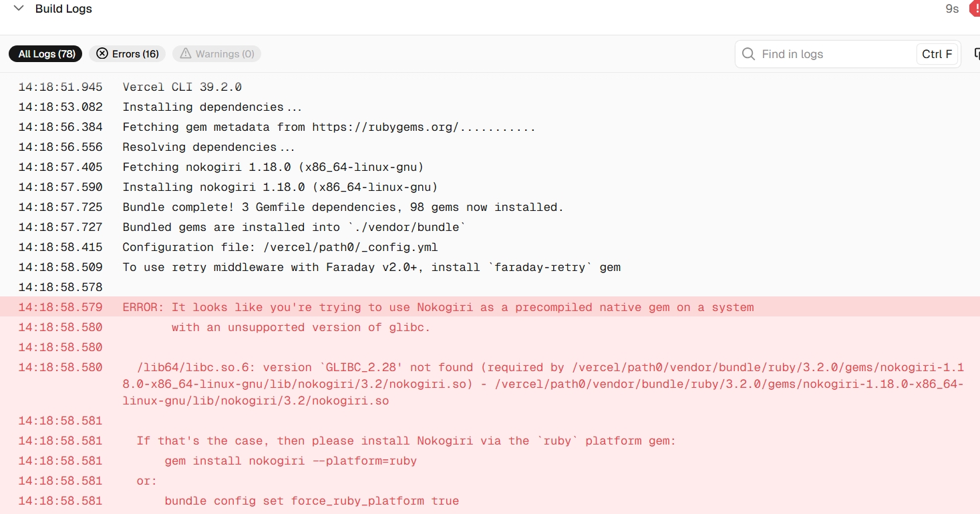Click the warning triangle icon beside Warnings
The image size is (980, 514).
tap(185, 53)
